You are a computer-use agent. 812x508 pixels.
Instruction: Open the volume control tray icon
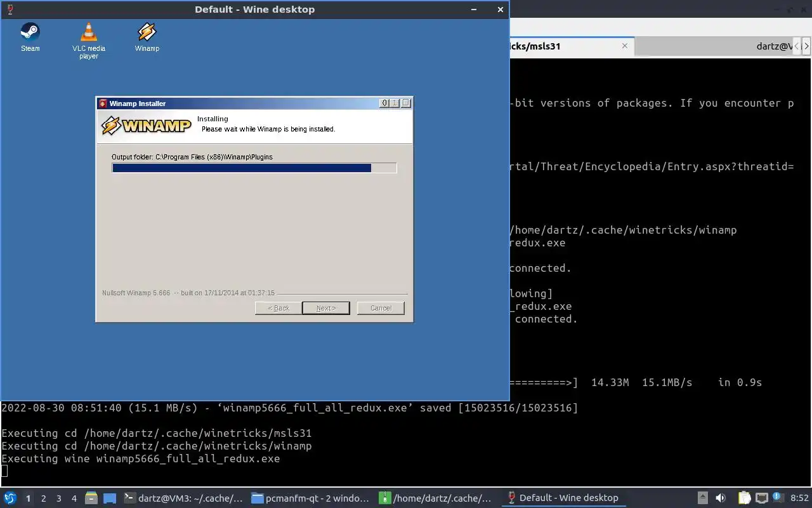[x=721, y=498]
